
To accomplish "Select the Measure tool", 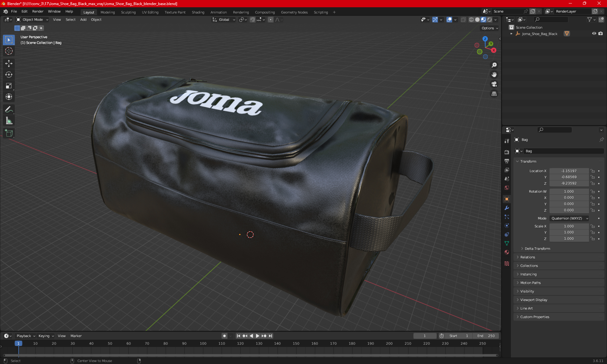I will point(9,121).
